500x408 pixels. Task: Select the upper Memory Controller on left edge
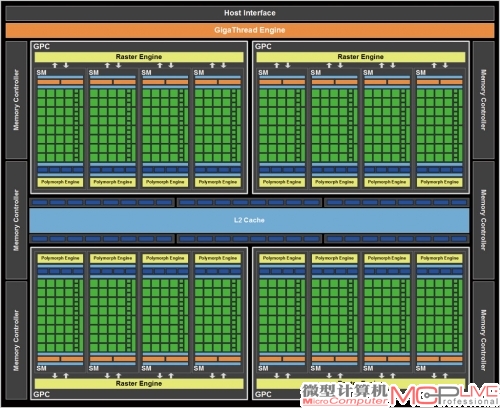coord(16,100)
